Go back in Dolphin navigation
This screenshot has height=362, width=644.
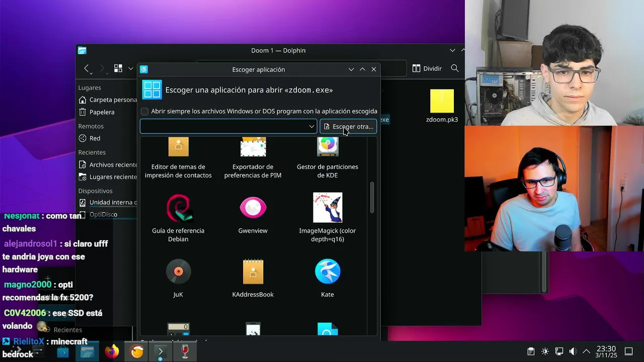coord(87,68)
